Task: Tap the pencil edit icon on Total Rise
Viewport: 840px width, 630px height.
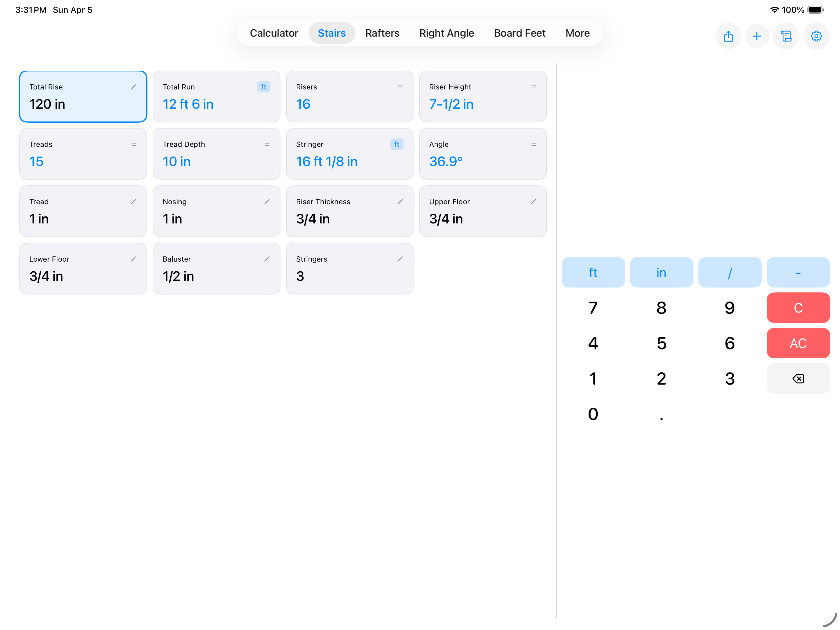Action: (134, 87)
